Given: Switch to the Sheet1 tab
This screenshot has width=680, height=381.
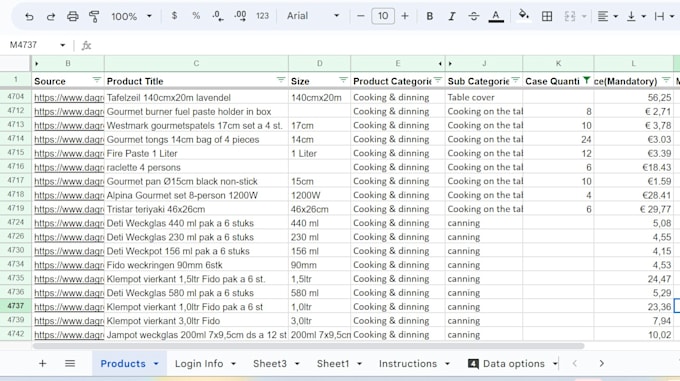Looking at the screenshot, I should (333, 364).
